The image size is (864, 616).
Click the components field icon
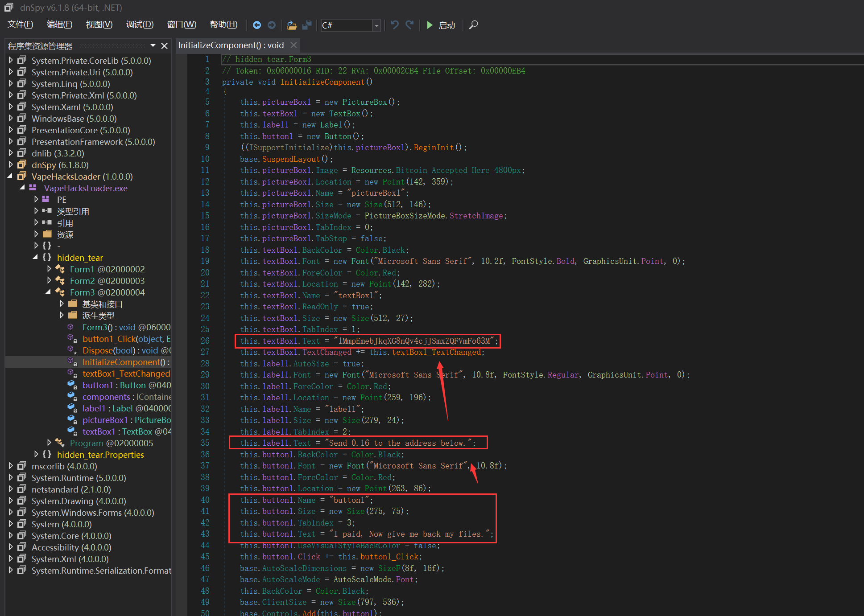pos(72,397)
